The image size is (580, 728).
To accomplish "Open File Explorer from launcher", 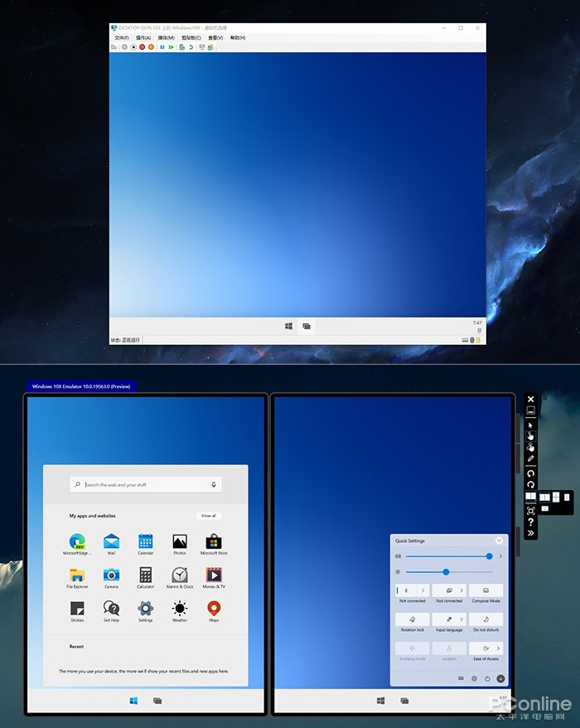I will tap(77, 578).
